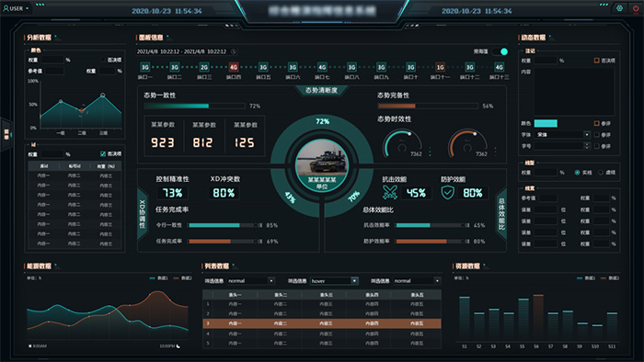Open the USER account menu
Image resolution: width=644 pixels, height=362 pixels.
pyautogui.click(x=16, y=8)
